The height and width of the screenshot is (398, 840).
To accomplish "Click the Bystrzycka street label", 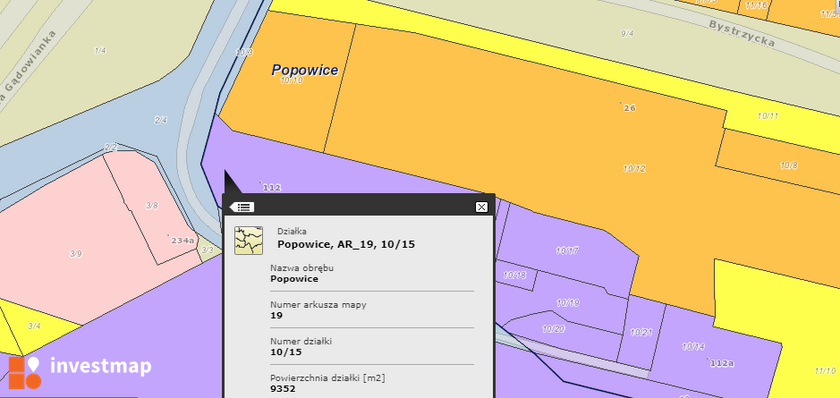I will pos(741,33).
